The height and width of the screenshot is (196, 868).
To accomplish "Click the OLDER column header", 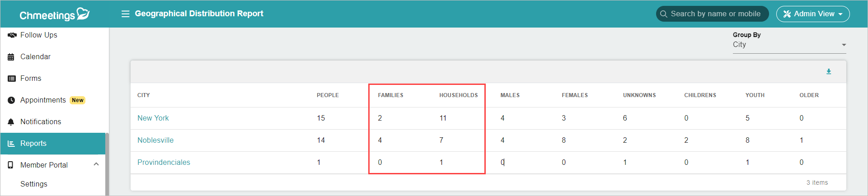I will (x=809, y=95).
